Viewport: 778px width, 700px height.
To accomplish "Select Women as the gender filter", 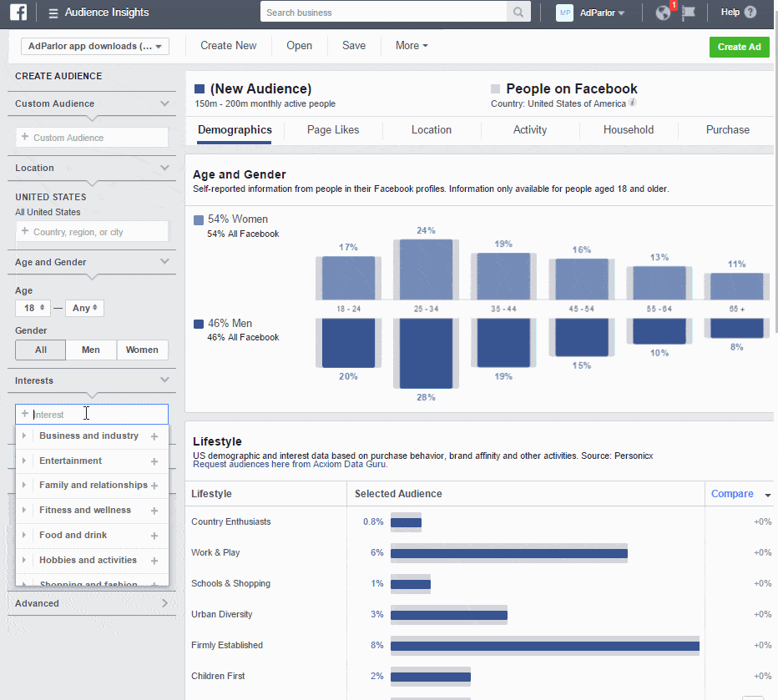I will pos(142,350).
